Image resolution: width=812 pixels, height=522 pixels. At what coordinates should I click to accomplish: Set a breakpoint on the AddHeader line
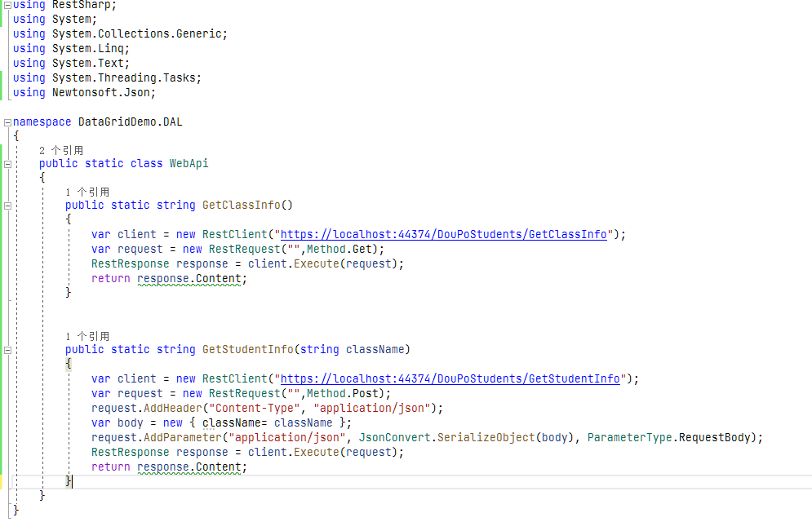pyautogui.click(x=5, y=408)
